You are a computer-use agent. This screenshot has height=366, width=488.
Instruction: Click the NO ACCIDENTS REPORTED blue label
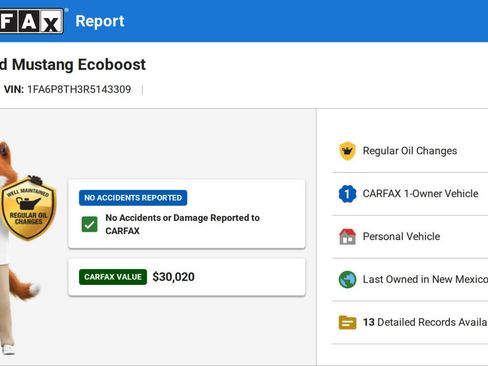point(133,198)
